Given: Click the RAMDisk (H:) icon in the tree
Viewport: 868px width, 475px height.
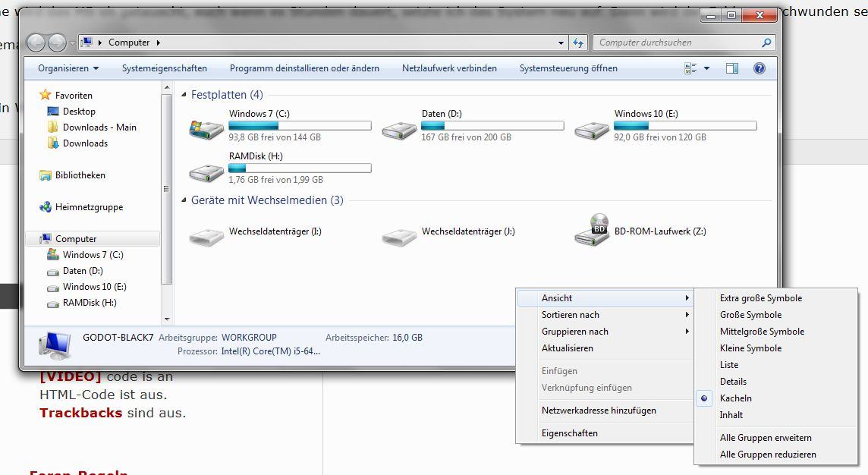Looking at the screenshot, I should 53,304.
